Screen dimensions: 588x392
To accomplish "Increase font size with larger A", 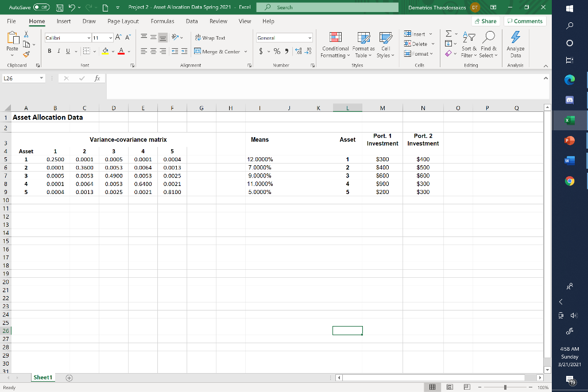I will coord(118,37).
